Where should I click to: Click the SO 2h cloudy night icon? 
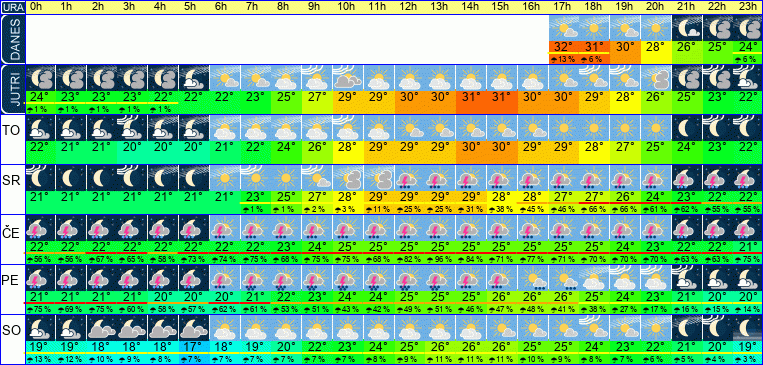[103, 328]
